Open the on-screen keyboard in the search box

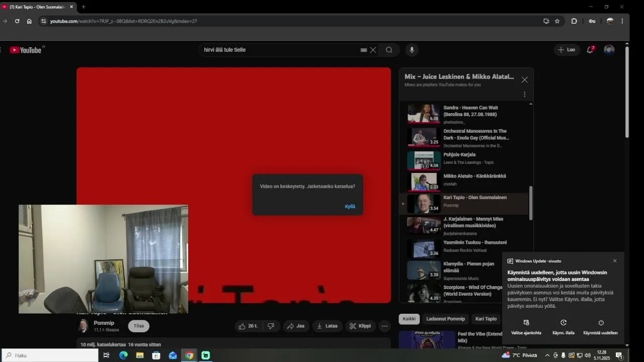363,50
